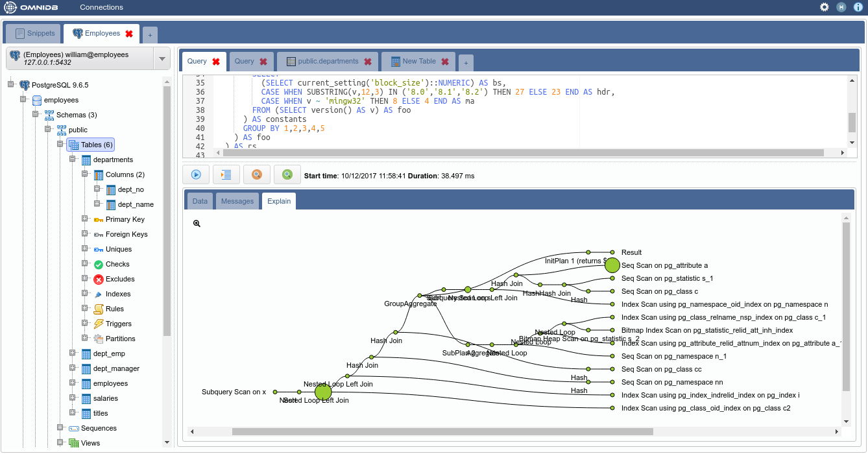The image size is (868, 454).
Task: Click the PostgreSQL 9.6.5 elephant icon
Action: (25, 85)
